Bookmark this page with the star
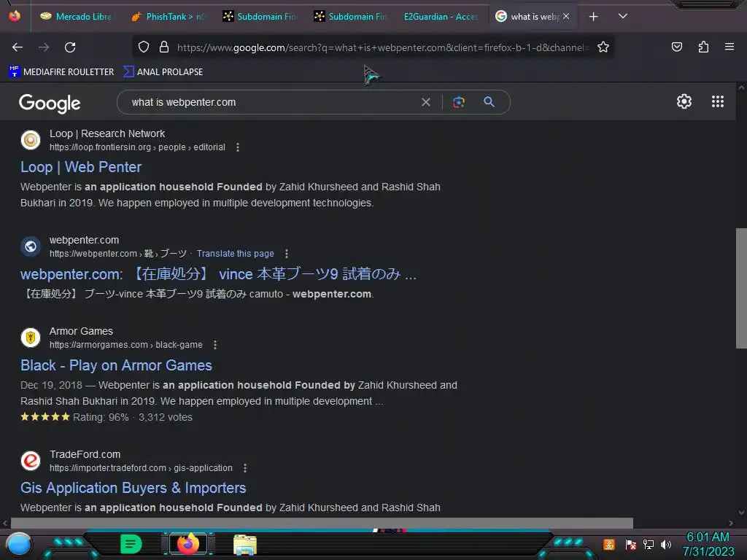747x560 pixels. tap(603, 47)
